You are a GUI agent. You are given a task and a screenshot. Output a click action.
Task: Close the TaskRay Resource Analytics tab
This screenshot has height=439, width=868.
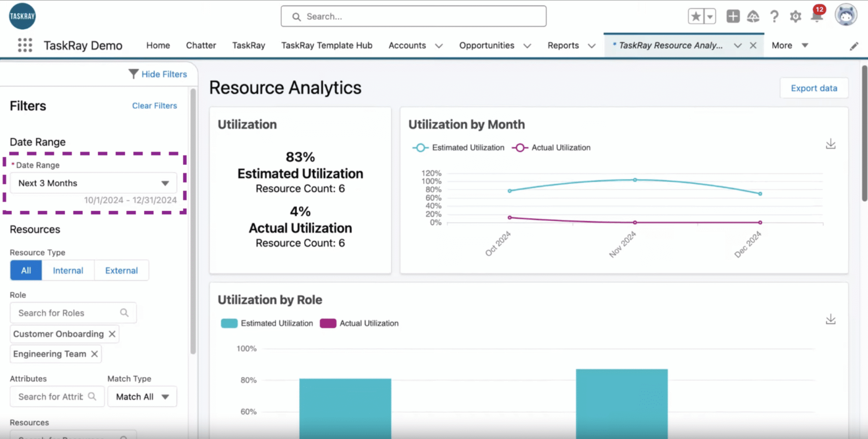tap(753, 45)
